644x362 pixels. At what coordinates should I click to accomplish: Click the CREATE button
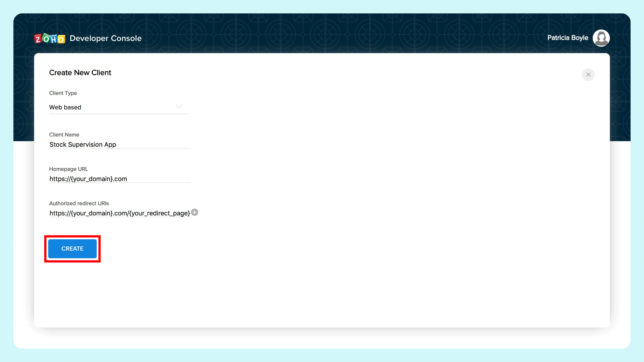coord(72,248)
